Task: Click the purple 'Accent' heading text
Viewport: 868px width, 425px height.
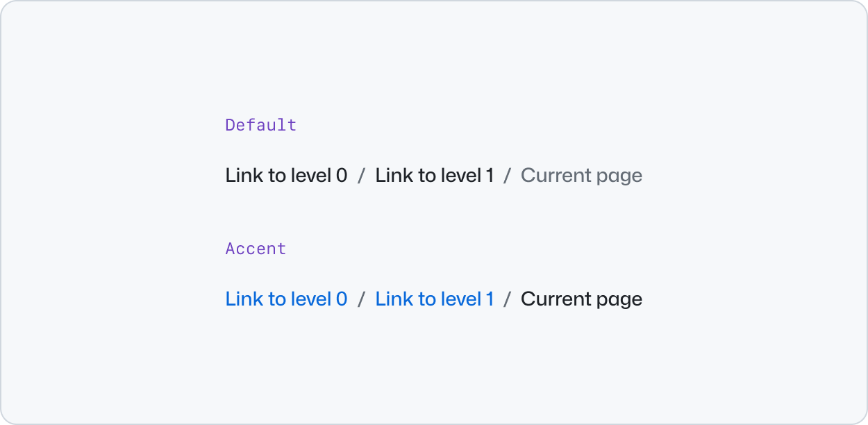Action: [x=256, y=248]
